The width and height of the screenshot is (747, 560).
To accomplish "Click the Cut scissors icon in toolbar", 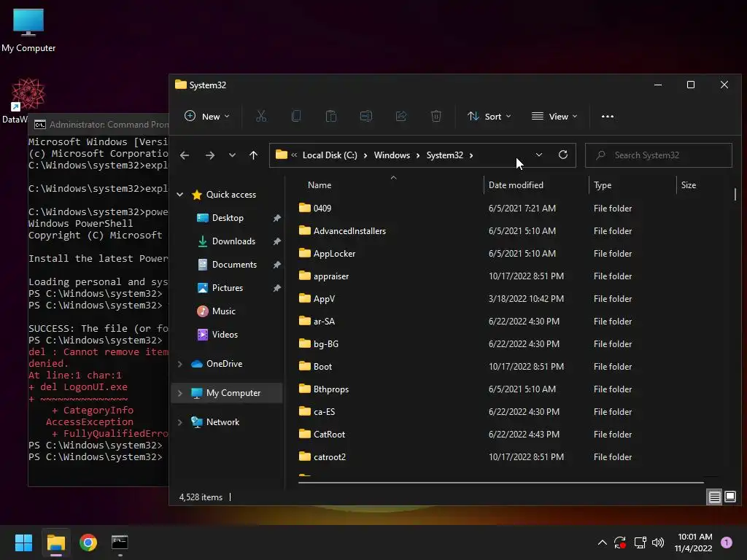I will pyautogui.click(x=261, y=116).
